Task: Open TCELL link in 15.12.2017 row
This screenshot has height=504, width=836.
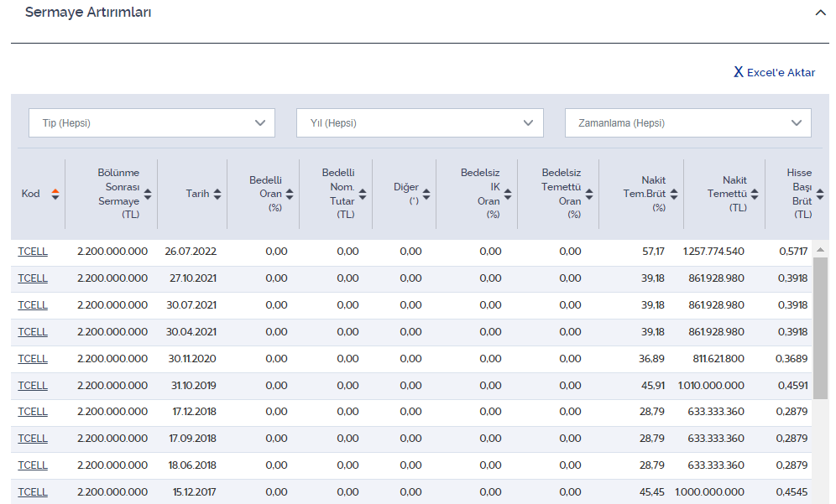Action: [33, 491]
